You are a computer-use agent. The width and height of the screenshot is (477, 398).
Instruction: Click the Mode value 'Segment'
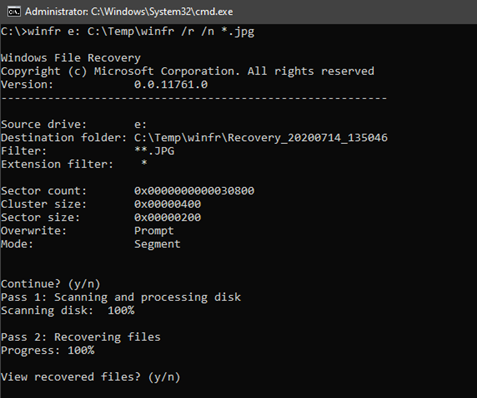(x=157, y=244)
